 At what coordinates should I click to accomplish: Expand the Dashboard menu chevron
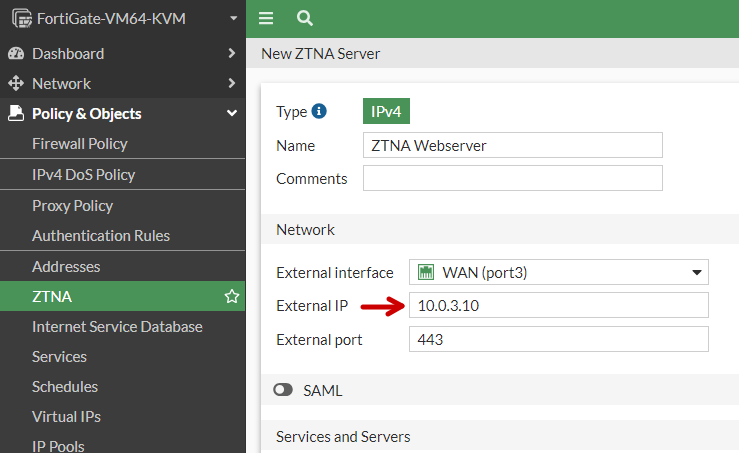232,53
